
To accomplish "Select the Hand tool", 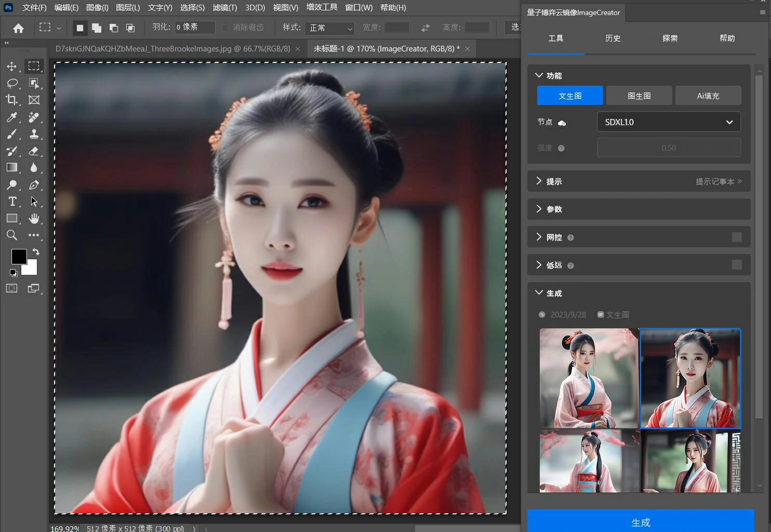I will tap(34, 218).
